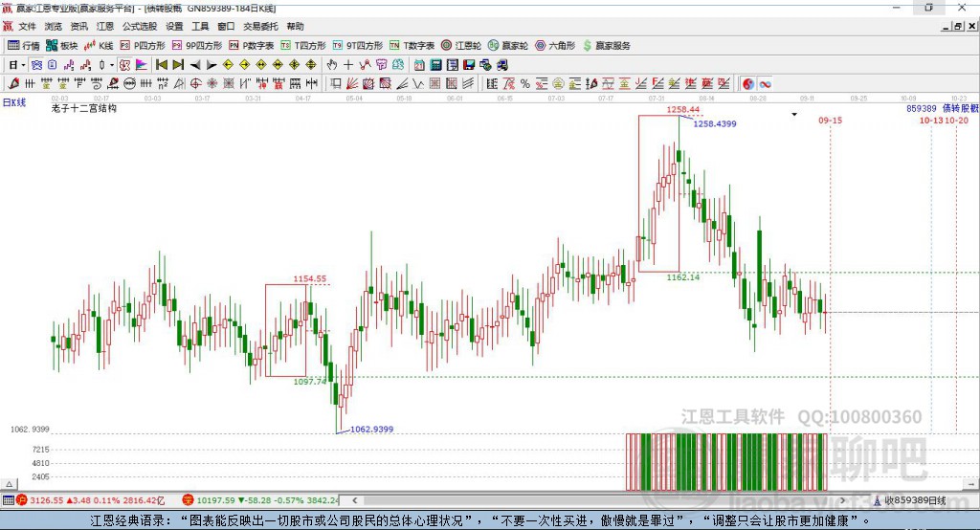The width and height of the screenshot is (980, 530).
Task: Open the calculator tool icon
Action: pos(435,64)
